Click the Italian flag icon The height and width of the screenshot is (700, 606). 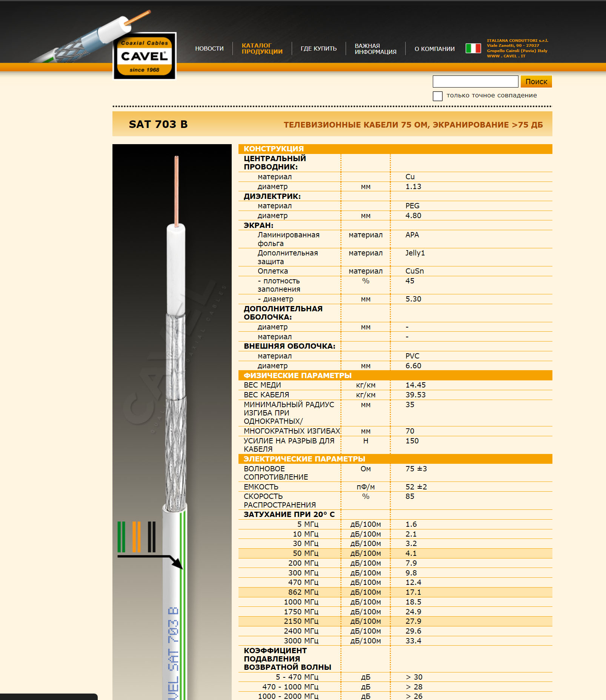click(x=473, y=48)
